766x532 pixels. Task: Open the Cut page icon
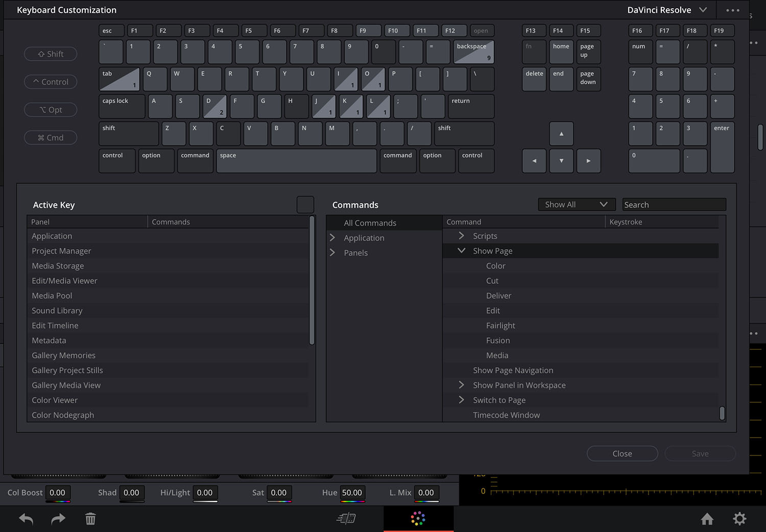(x=346, y=519)
